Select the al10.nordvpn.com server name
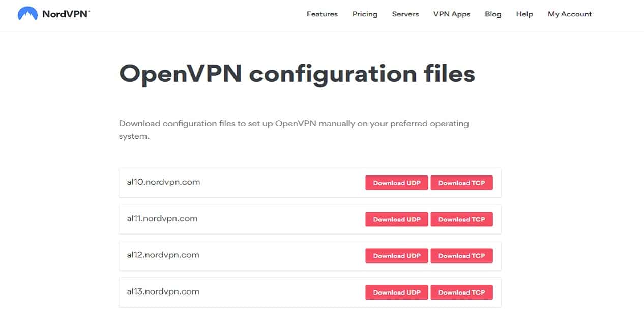 (x=163, y=182)
